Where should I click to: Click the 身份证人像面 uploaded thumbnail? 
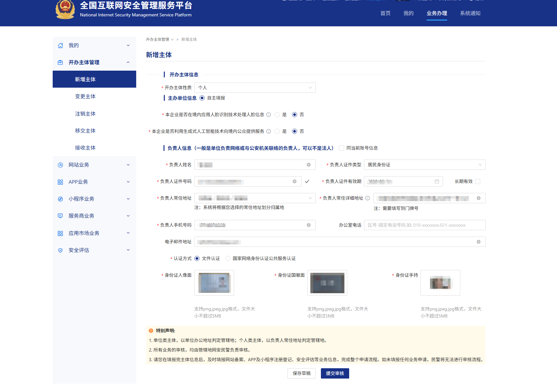click(214, 283)
